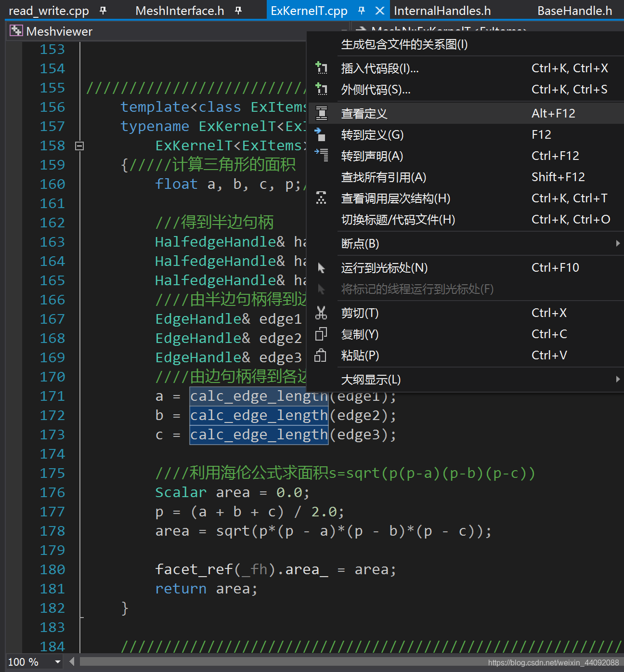Image resolution: width=624 pixels, height=672 pixels.
Task: Click the Meshviewer project icon
Action: tap(16, 31)
